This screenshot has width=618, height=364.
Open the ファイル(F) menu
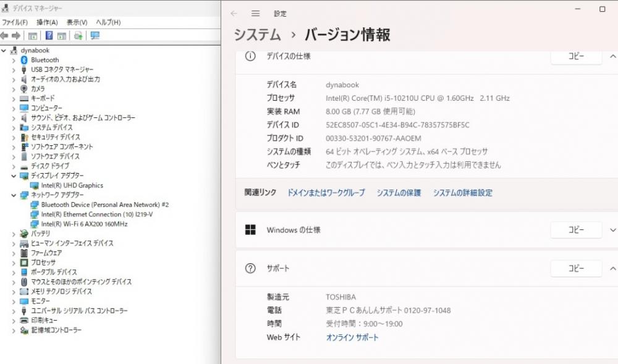(15, 22)
